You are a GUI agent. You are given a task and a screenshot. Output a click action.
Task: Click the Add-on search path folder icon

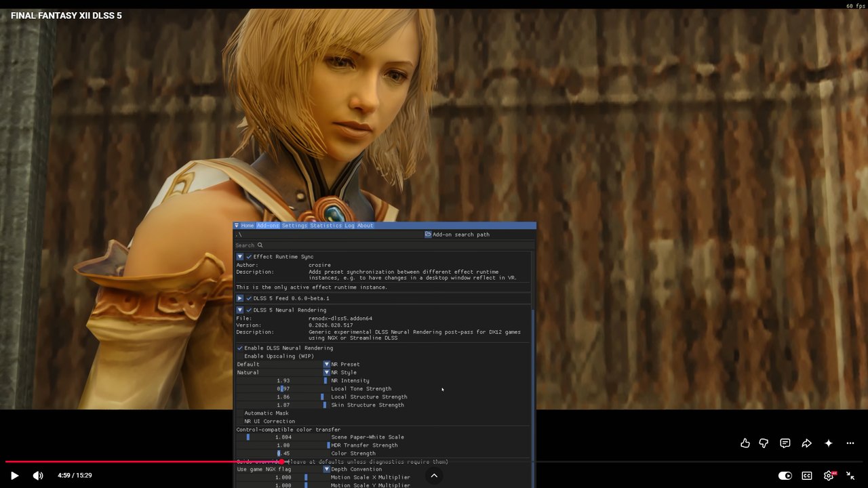(x=428, y=235)
